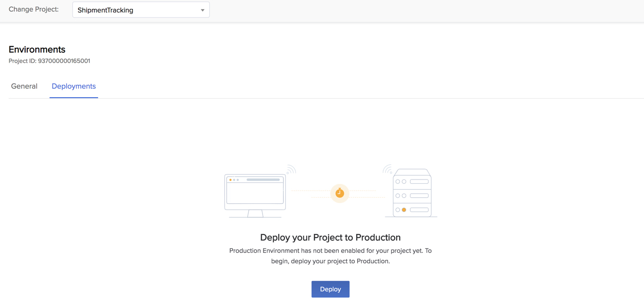Click the Environments page heading
The height and width of the screenshot is (301, 644).
(x=37, y=50)
